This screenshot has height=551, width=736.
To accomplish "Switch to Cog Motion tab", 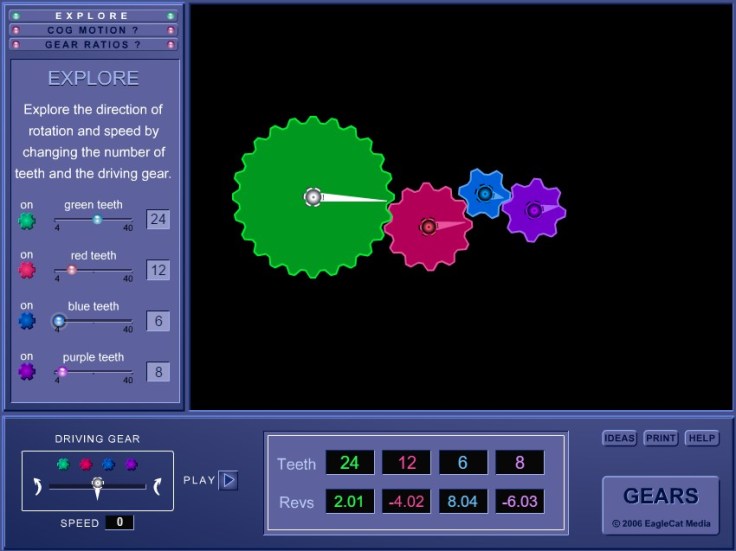I will pyautogui.click(x=93, y=30).
